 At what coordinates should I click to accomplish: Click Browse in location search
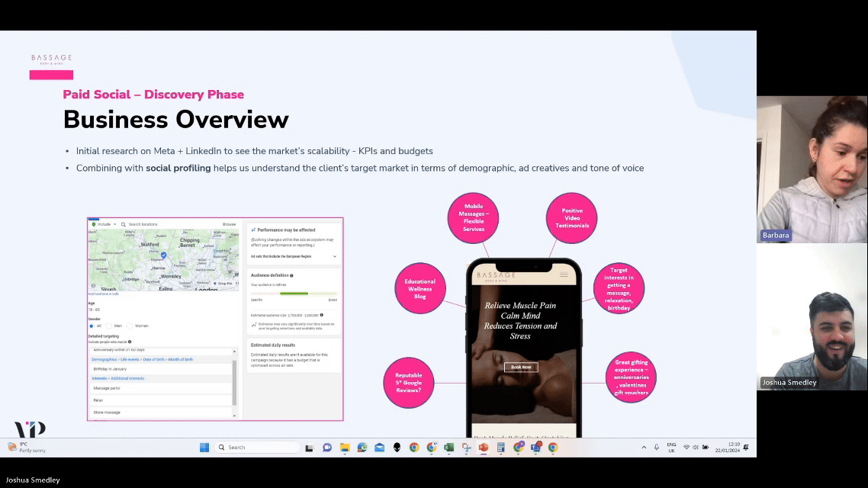tap(229, 224)
